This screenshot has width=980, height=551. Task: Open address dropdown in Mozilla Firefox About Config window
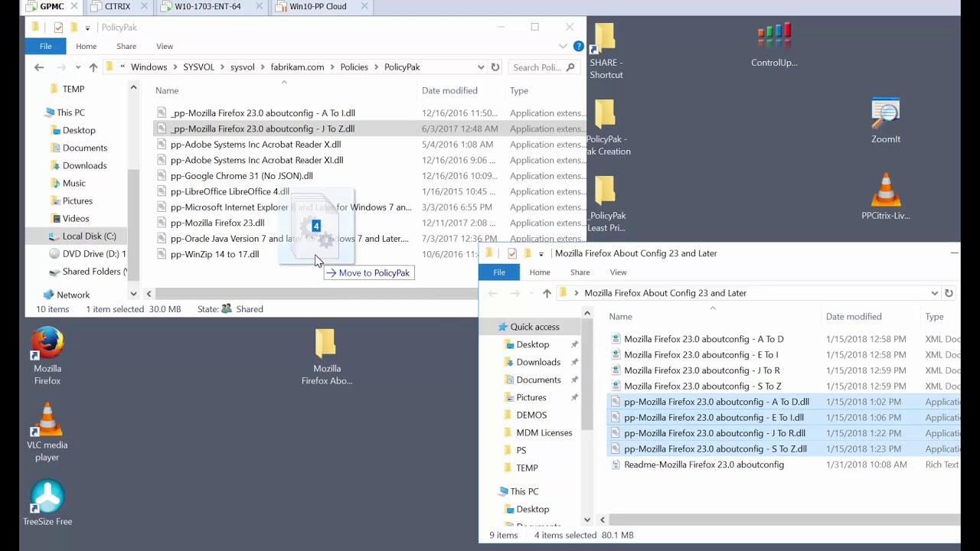click(934, 293)
